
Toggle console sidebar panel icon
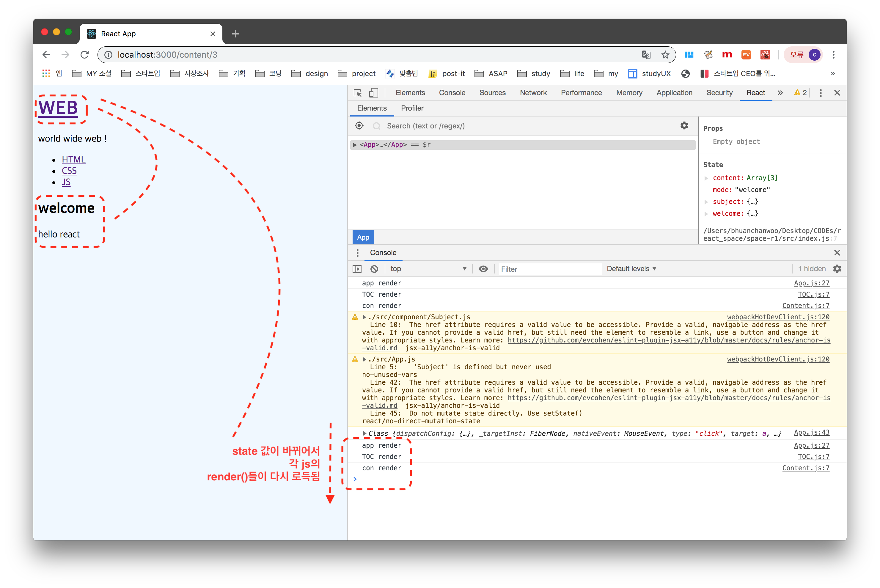[357, 268]
